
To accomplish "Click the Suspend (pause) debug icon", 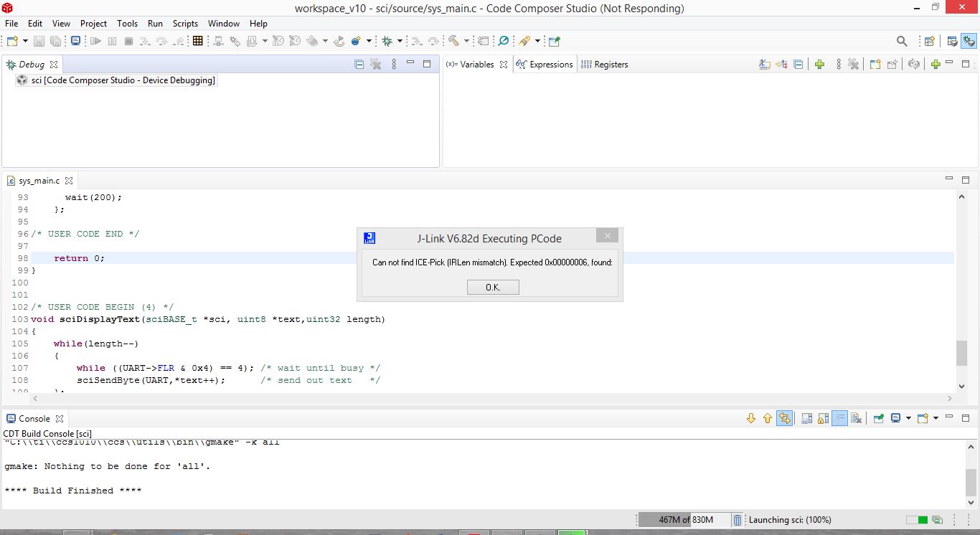I will 112,41.
